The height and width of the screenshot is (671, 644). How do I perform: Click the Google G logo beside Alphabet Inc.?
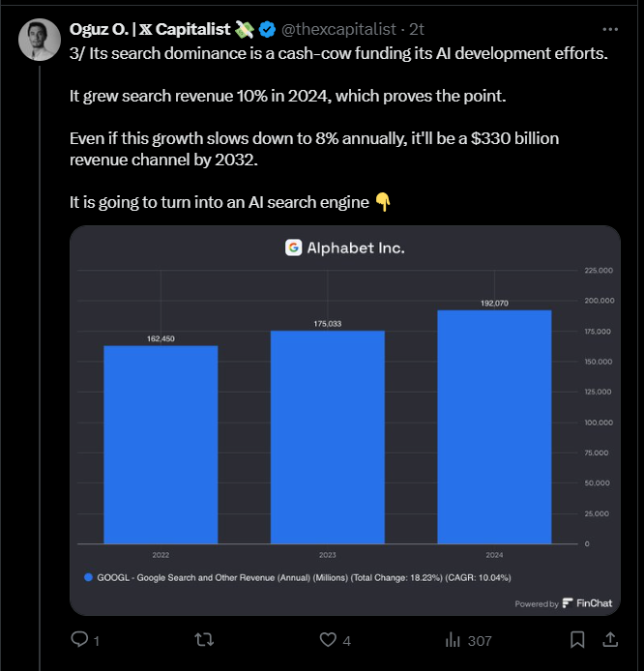click(294, 248)
